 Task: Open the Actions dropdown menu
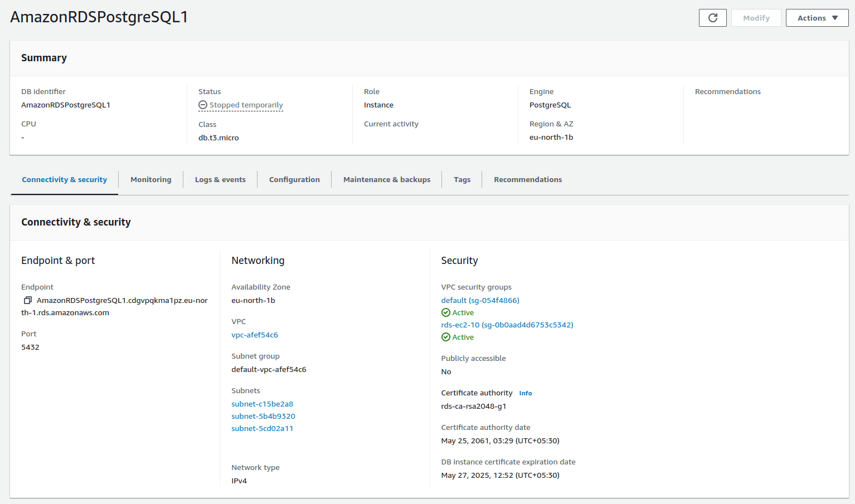click(x=817, y=18)
